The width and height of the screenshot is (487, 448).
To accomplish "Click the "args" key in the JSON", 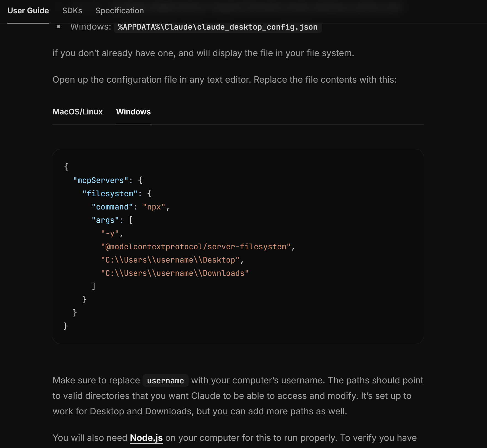I will [105, 220].
